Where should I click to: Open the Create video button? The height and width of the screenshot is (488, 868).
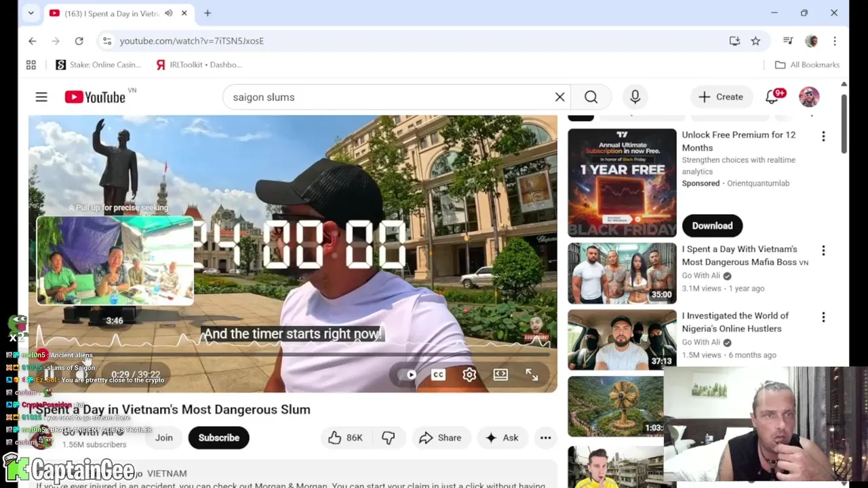pos(721,97)
